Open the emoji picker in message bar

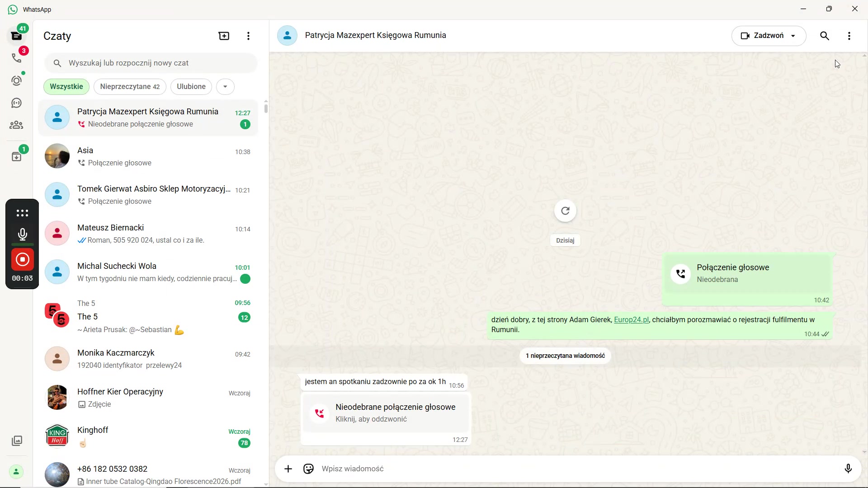(308, 469)
